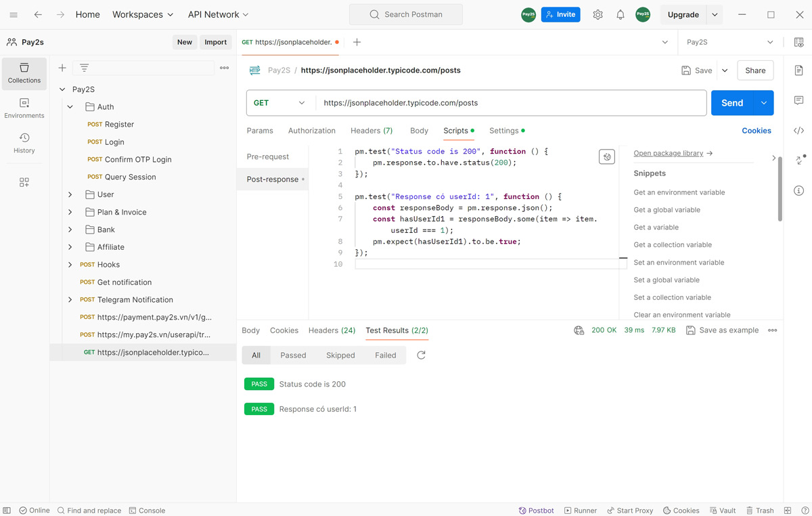Open History in the sidebar
The width and height of the screenshot is (812, 516).
(24, 144)
